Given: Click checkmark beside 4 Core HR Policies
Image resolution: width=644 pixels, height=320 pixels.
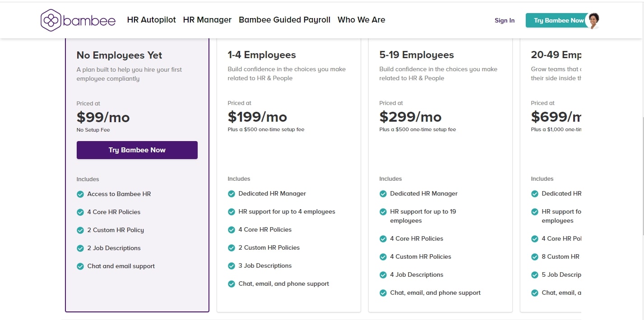Looking at the screenshot, I should [81, 212].
